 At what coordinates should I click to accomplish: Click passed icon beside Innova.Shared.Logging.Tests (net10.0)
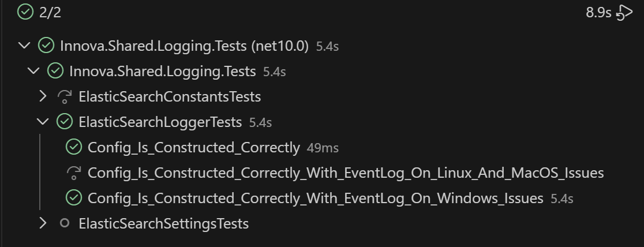coord(46,46)
